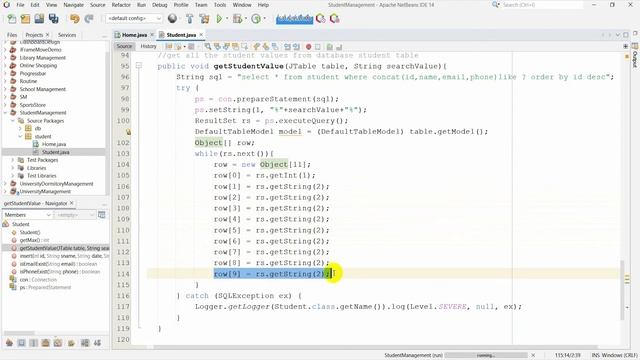
Task: Close the Navigator panel tab
Action: click(x=72, y=203)
